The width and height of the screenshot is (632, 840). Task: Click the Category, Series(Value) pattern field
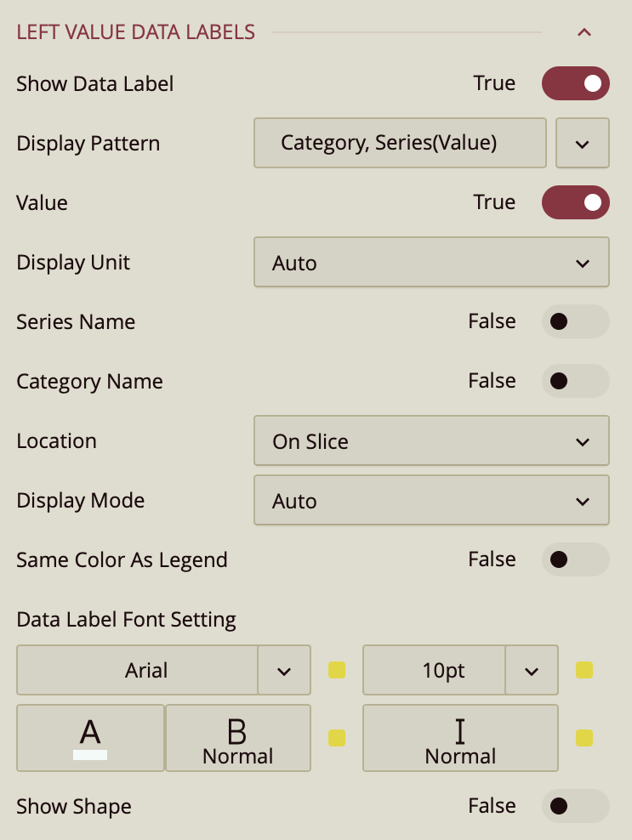(400, 143)
